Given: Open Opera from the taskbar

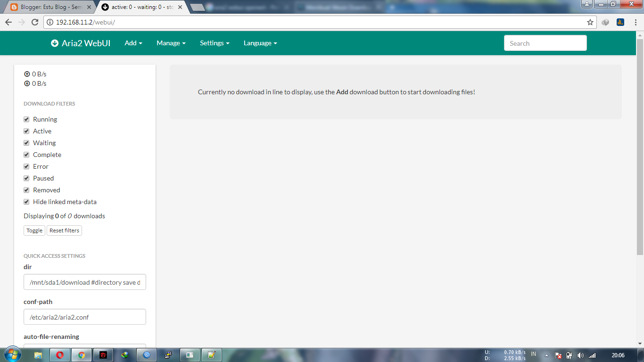Looking at the screenshot, I should click(x=60, y=354).
